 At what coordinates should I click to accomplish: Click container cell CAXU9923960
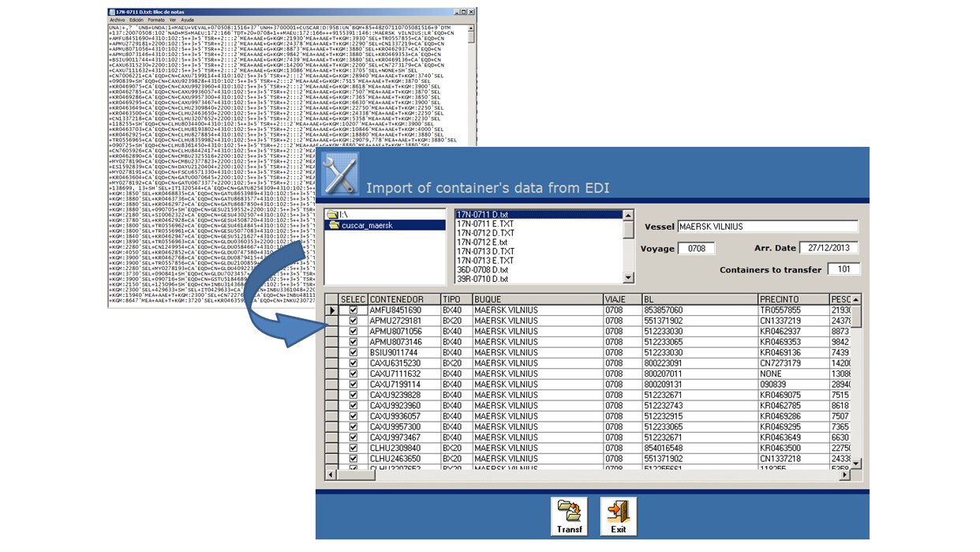click(404, 406)
